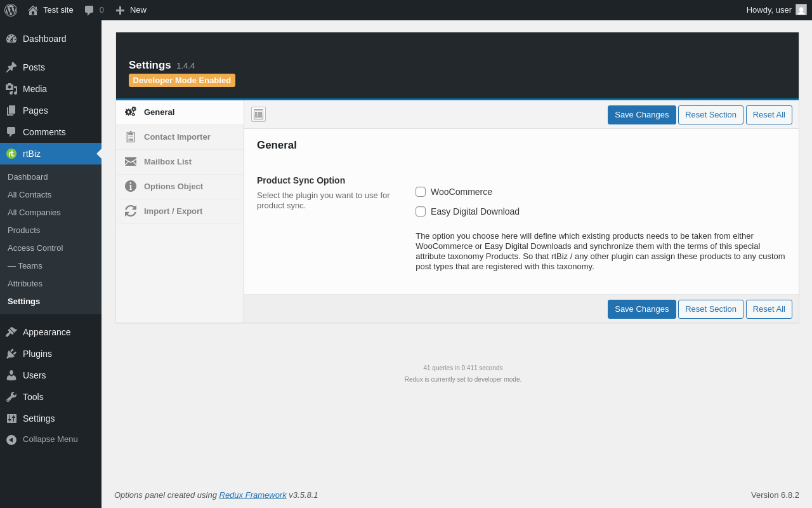Click the user avatar icon

(x=801, y=10)
